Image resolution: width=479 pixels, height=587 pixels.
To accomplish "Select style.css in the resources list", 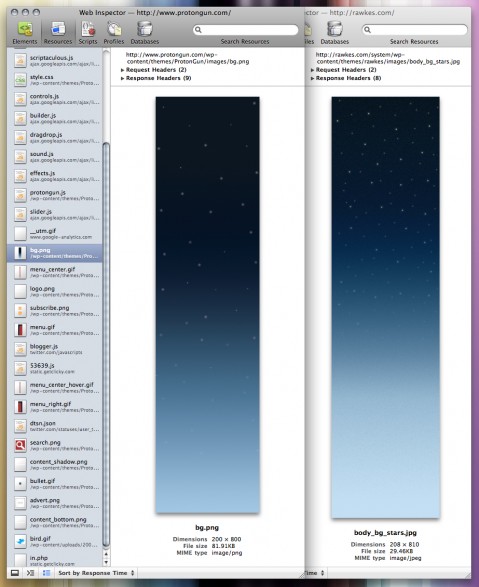I will (55, 80).
